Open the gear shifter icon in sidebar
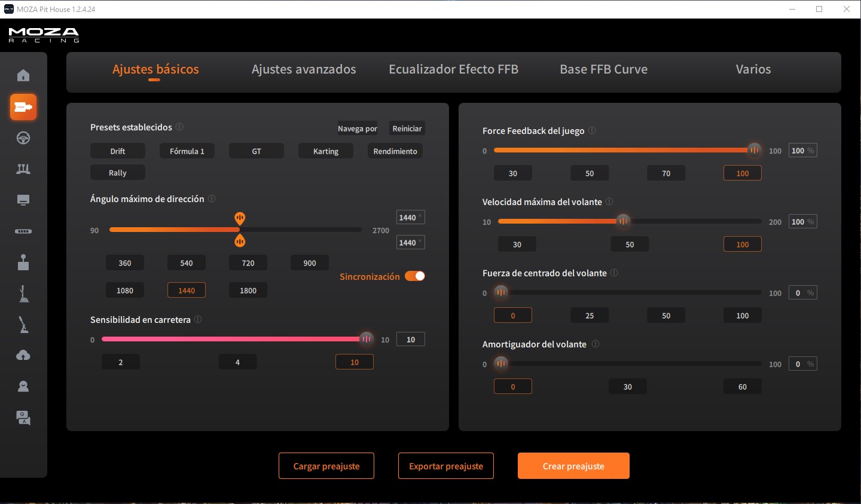This screenshot has height=504, width=861. [23, 262]
